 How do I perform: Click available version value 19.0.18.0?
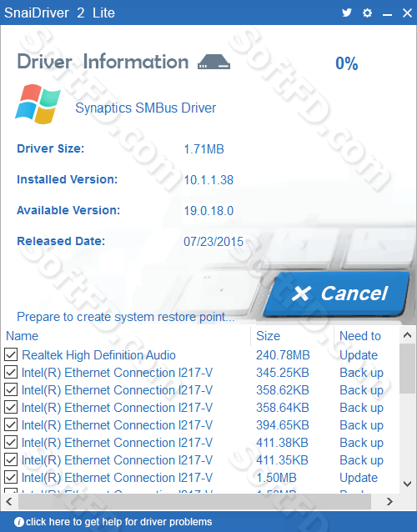coord(208,211)
